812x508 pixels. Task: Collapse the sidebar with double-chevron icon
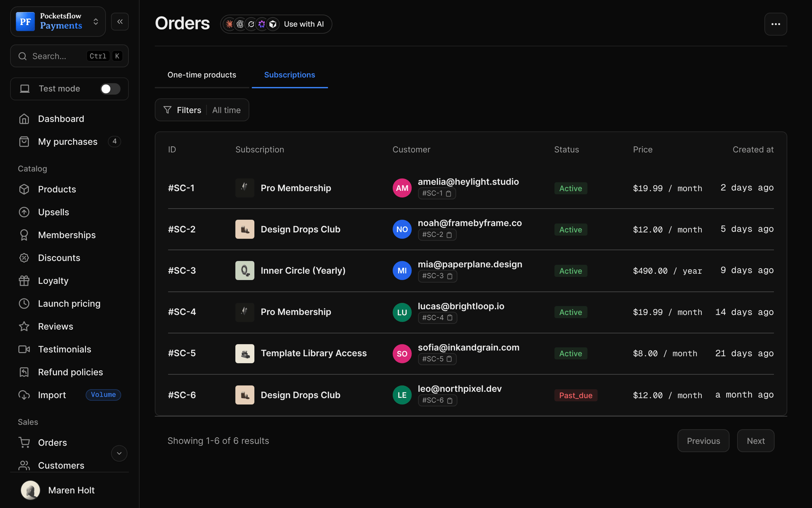coord(120,22)
